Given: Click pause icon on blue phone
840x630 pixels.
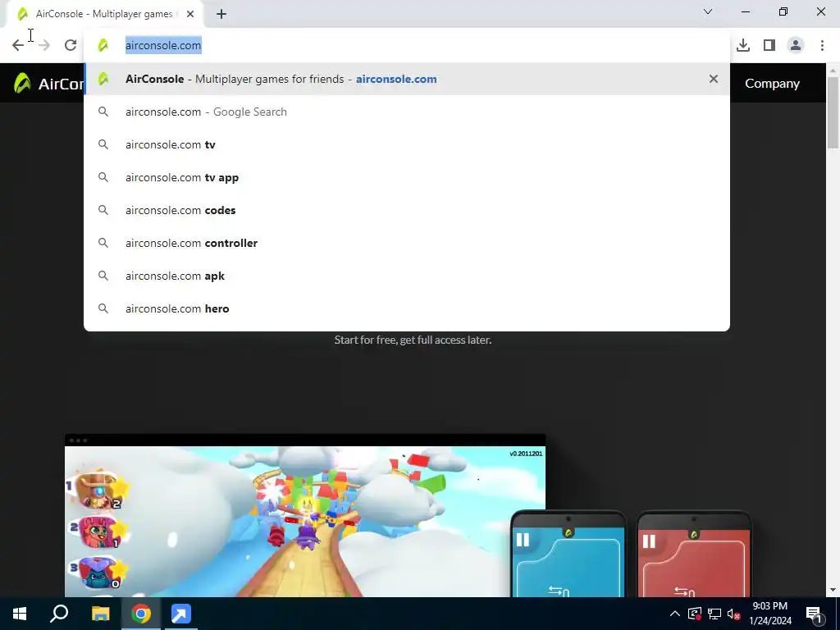Looking at the screenshot, I should tap(523, 540).
